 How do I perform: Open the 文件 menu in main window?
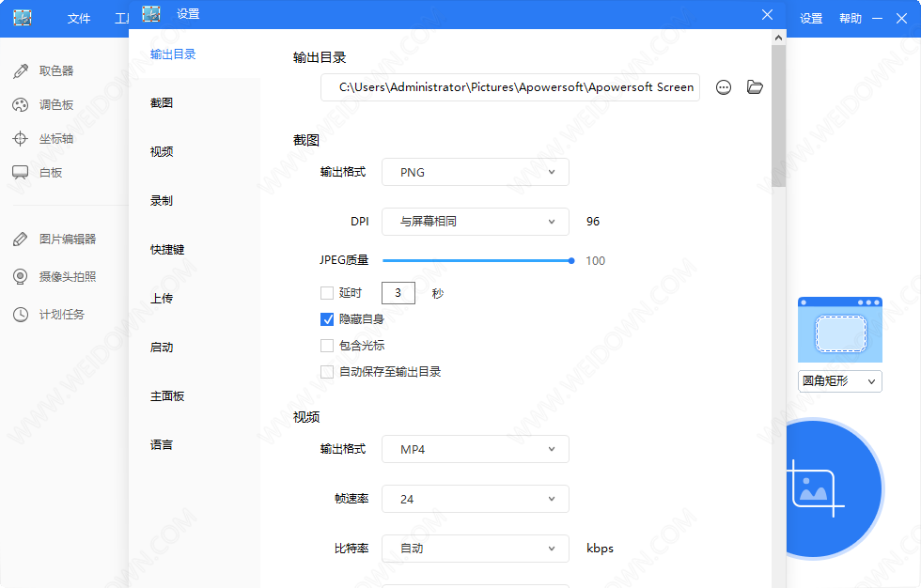tap(79, 19)
